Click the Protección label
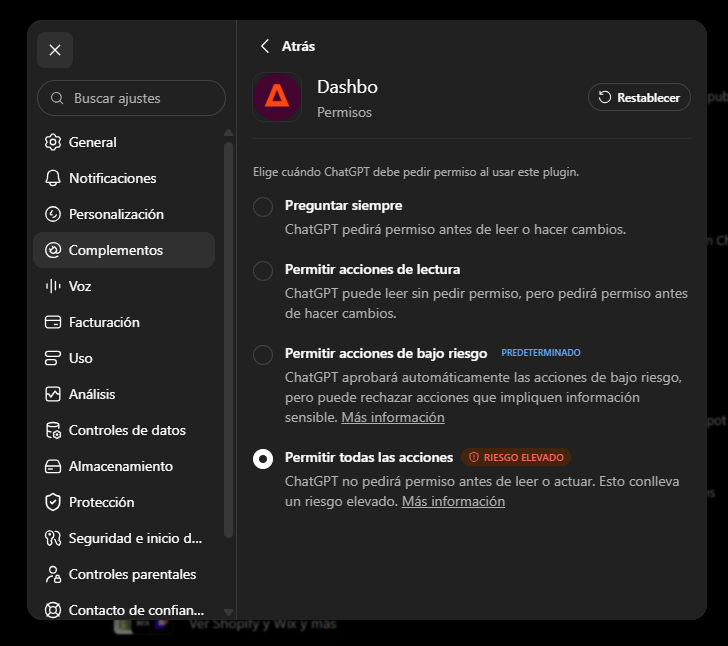 (102, 502)
